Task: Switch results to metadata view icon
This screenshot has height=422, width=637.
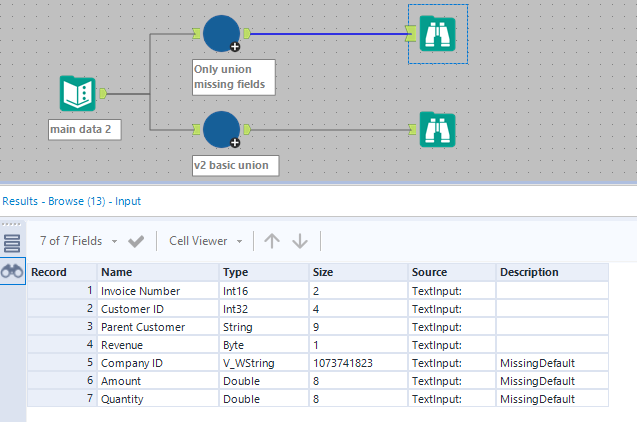Action: 13,243
